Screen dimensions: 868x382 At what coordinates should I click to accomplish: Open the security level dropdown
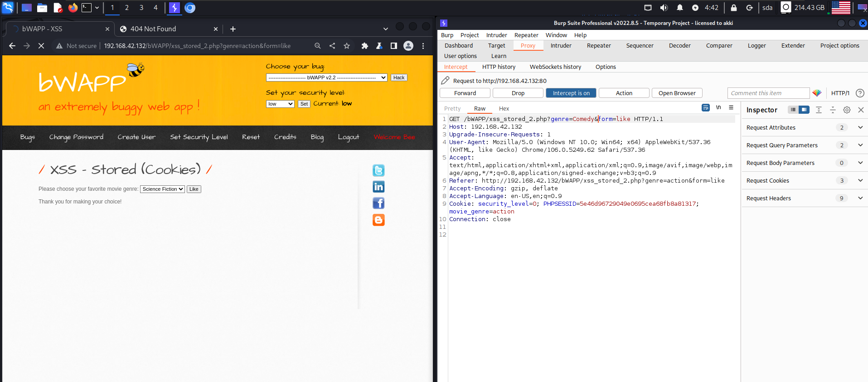280,104
